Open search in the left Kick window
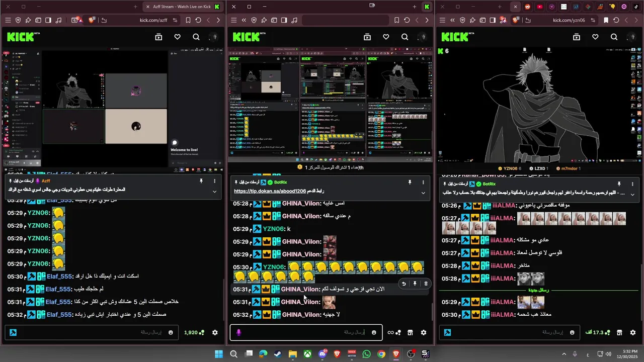644x362 pixels. pos(196,37)
